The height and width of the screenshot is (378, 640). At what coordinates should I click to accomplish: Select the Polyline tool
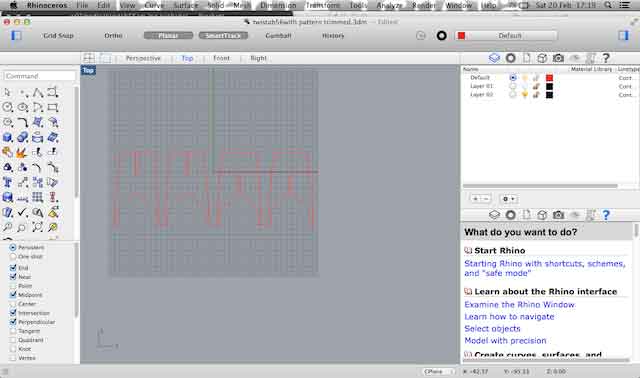pos(38,93)
